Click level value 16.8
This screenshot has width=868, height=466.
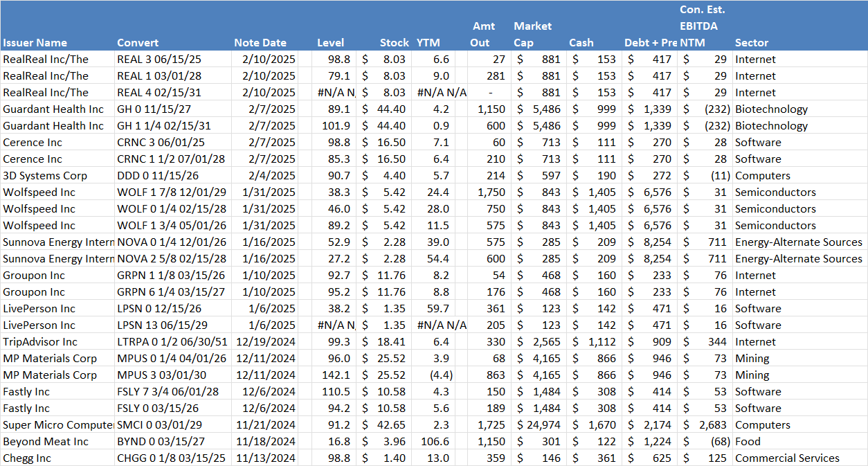(x=339, y=442)
